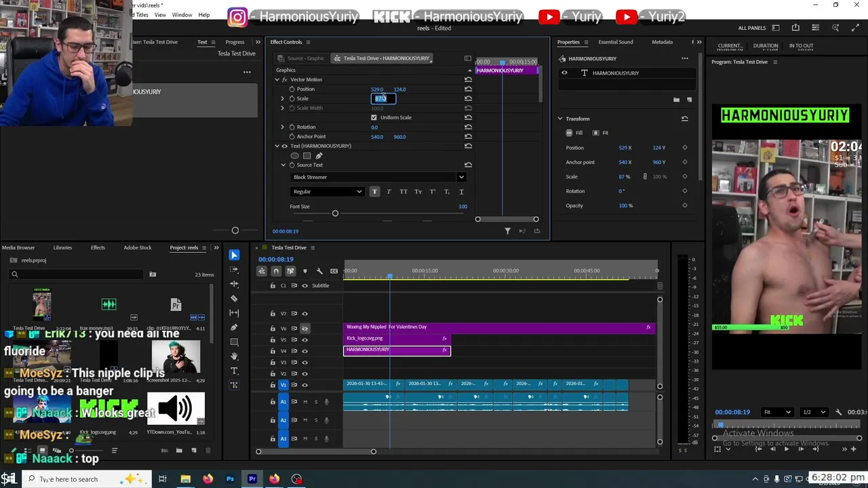Select the Razor tool
Image resolution: width=868 pixels, height=488 pixels.
[234, 298]
